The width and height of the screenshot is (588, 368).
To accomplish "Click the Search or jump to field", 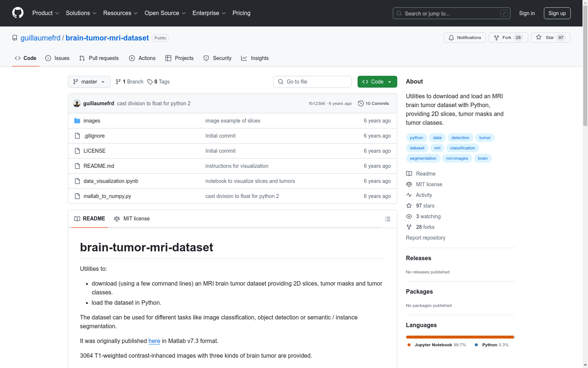I will [x=452, y=13].
